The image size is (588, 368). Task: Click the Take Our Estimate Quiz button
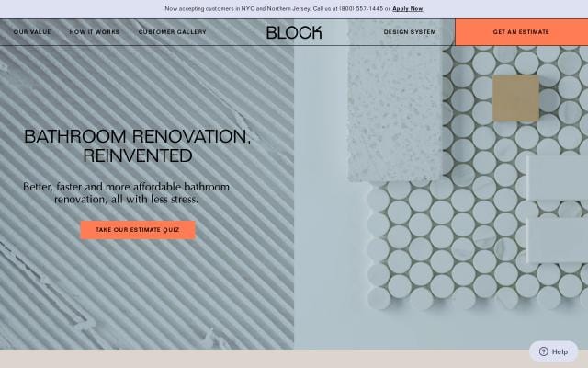click(138, 230)
